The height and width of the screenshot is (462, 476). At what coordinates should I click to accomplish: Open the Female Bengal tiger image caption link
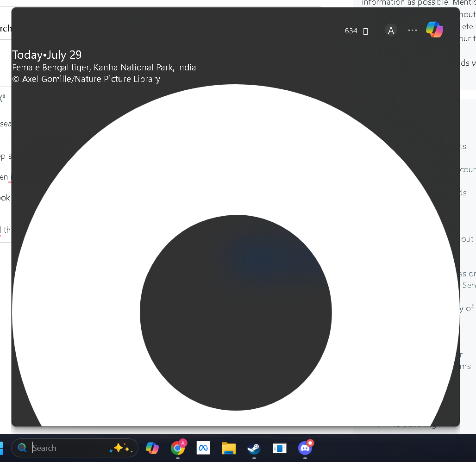tap(104, 68)
